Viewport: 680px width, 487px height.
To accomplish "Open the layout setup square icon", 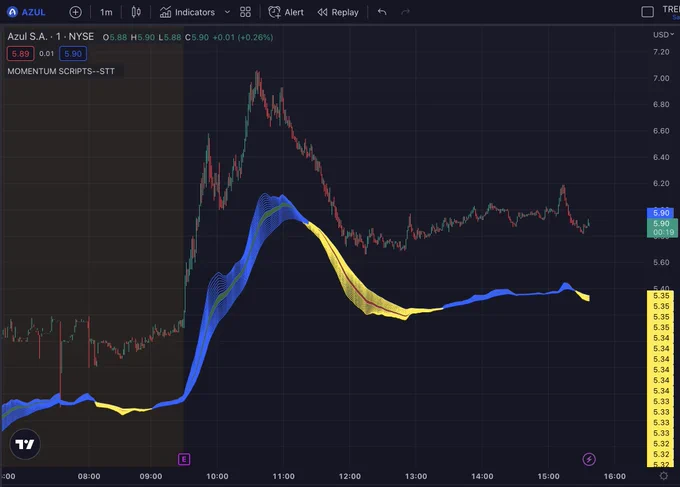I will tap(647, 12).
